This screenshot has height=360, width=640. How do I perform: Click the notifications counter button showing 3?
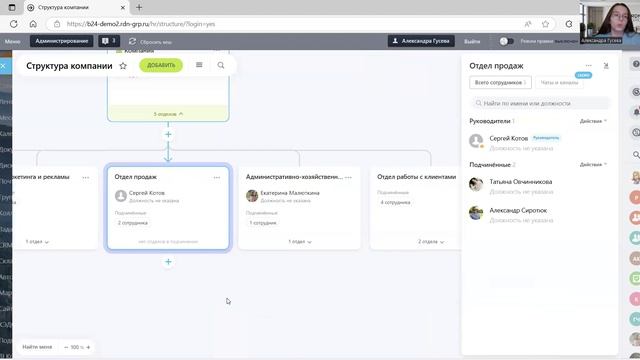click(109, 41)
